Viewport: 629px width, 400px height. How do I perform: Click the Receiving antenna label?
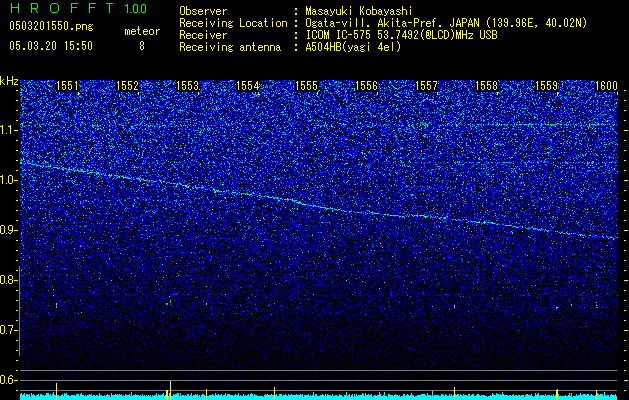pos(230,47)
